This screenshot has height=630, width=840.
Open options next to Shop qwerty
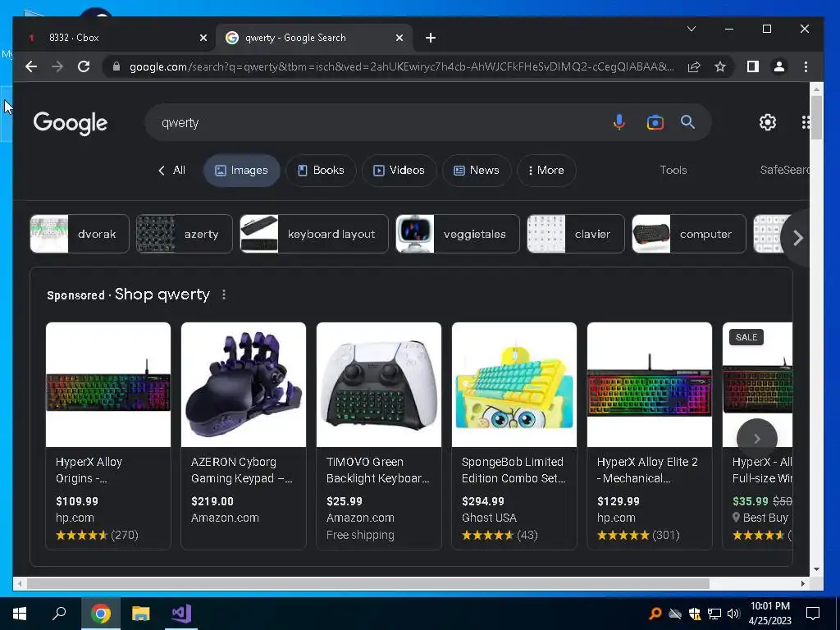[224, 294]
